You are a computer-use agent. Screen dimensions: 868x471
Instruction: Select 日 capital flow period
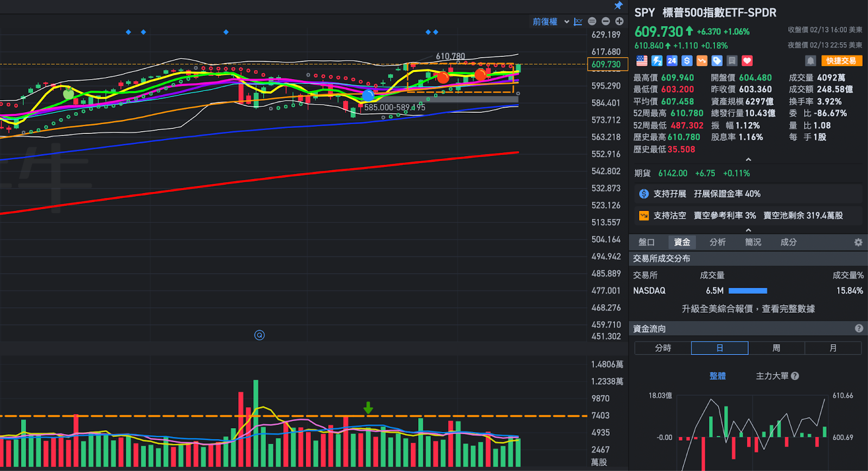(720, 348)
